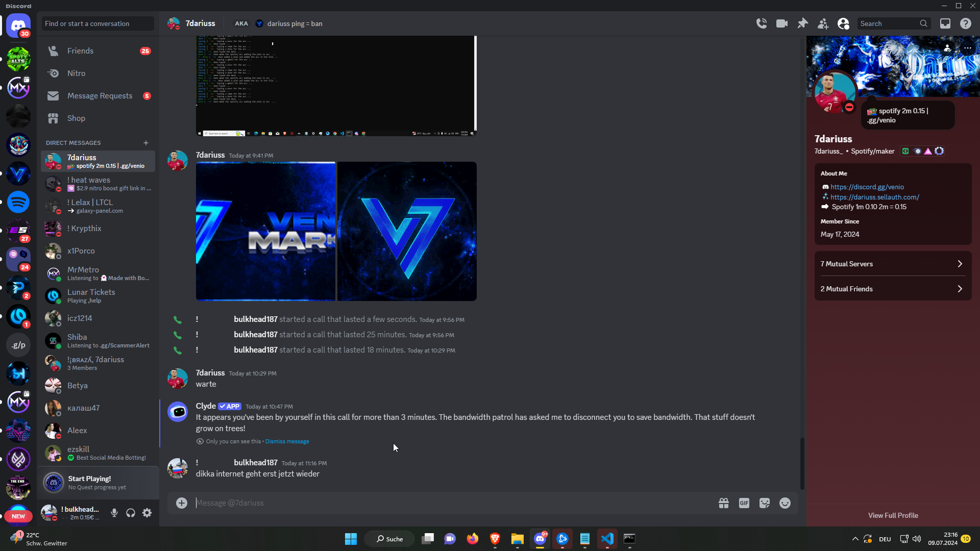This screenshot has height=551, width=980.
Task: Open the sticker picker
Action: (764, 503)
